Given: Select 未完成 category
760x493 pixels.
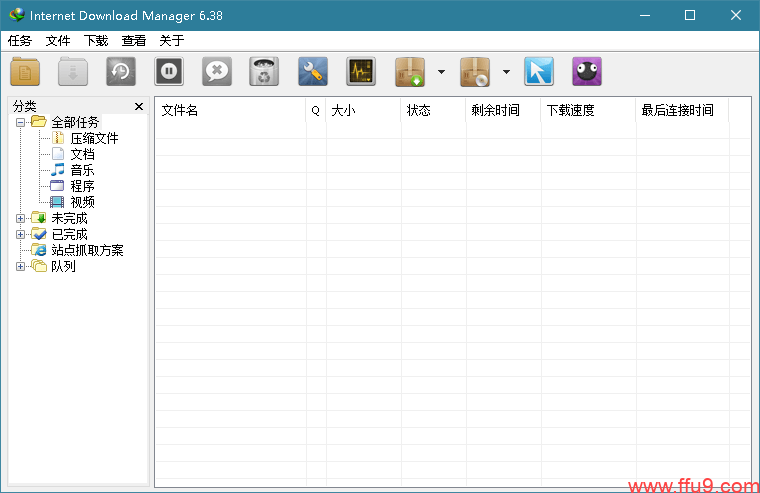Looking at the screenshot, I should (69, 218).
